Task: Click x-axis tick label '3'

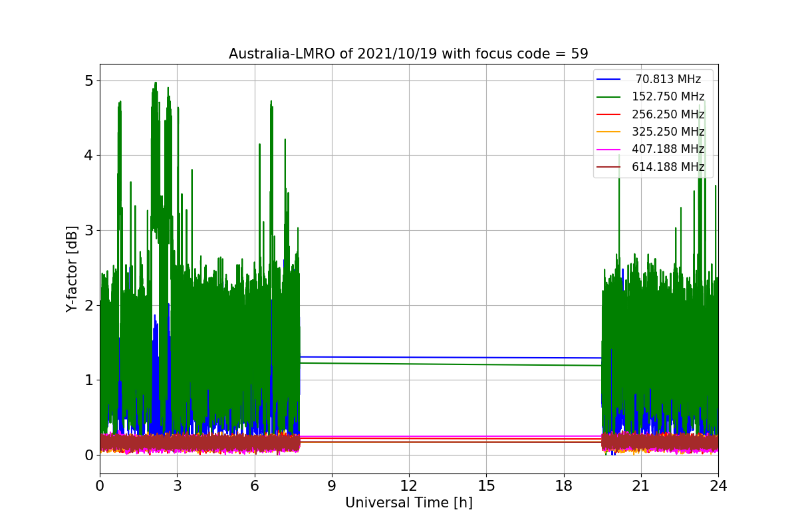Action: pos(177,486)
